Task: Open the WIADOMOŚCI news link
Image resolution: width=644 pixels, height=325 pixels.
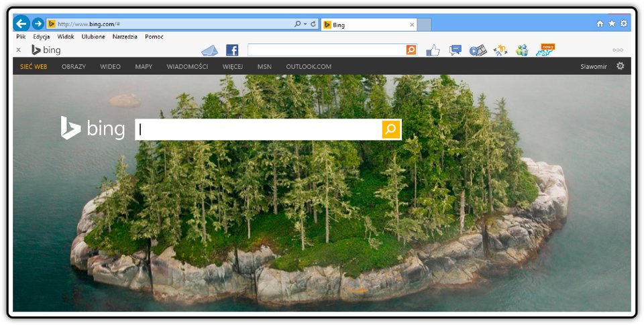Action: [x=187, y=66]
